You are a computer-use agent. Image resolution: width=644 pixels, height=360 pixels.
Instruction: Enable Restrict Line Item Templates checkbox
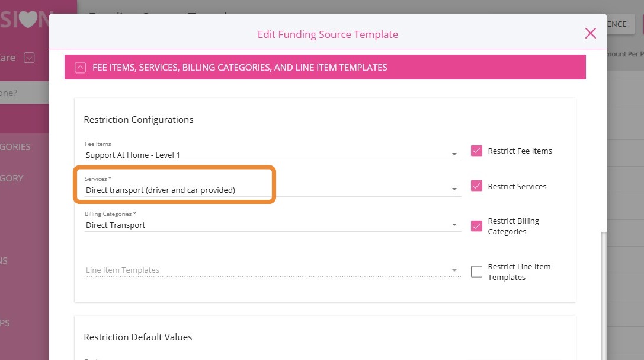coord(476,272)
